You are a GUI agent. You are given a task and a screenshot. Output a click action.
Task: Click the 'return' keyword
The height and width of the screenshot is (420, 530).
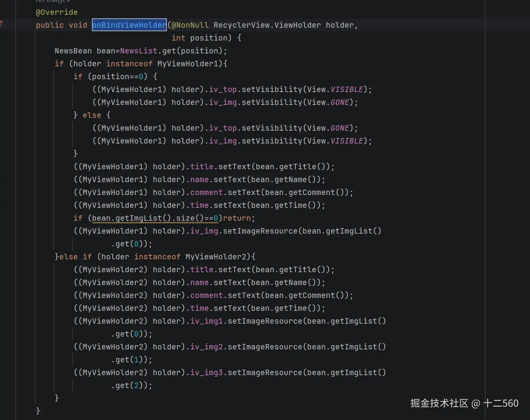[237, 218]
